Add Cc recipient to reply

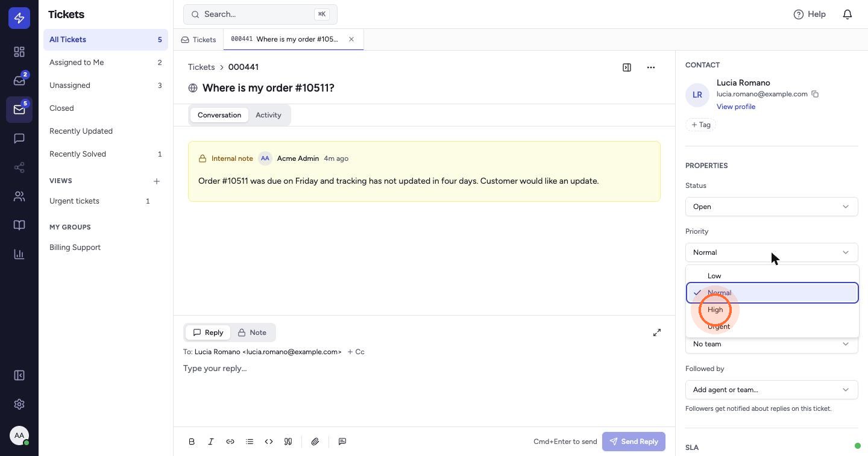pyautogui.click(x=356, y=352)
